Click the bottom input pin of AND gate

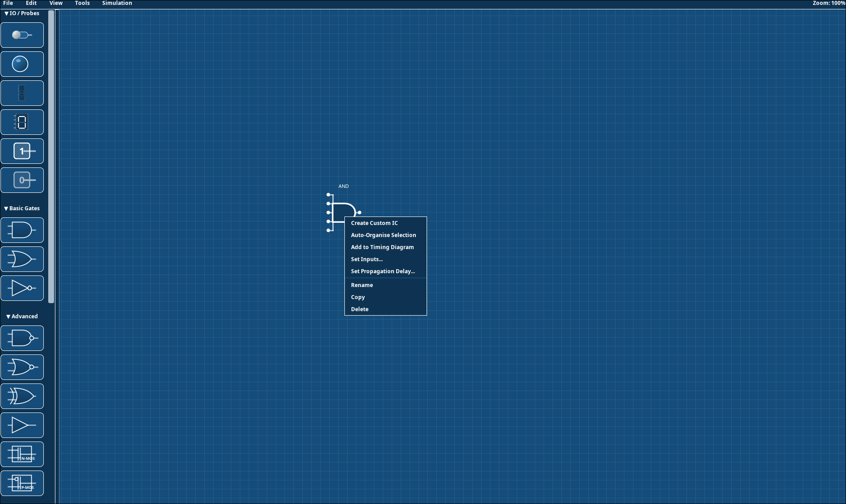pyautogui.click(x=328, y=230)
